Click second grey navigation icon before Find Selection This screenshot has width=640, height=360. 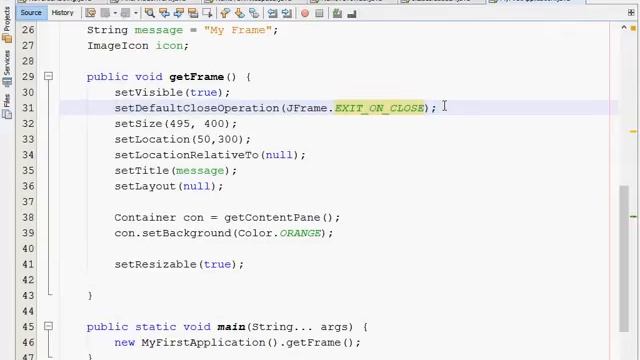pyautogui.click(x=125, y=13)
